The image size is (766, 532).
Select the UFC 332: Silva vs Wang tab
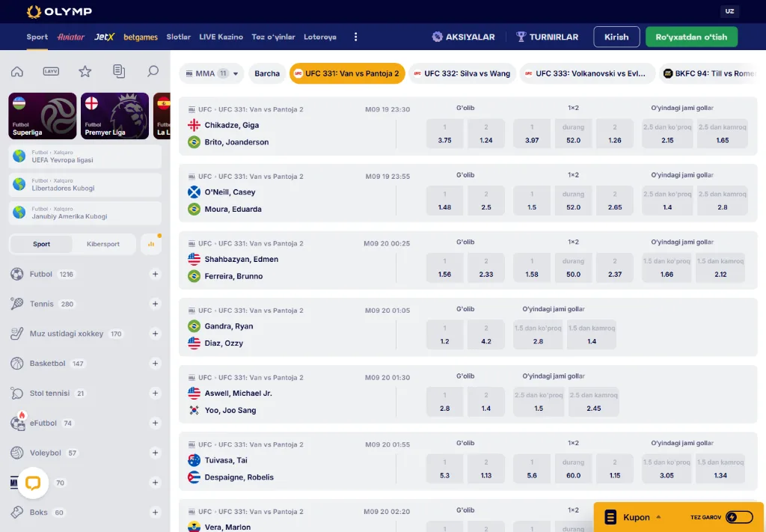(x=462, y=73)
